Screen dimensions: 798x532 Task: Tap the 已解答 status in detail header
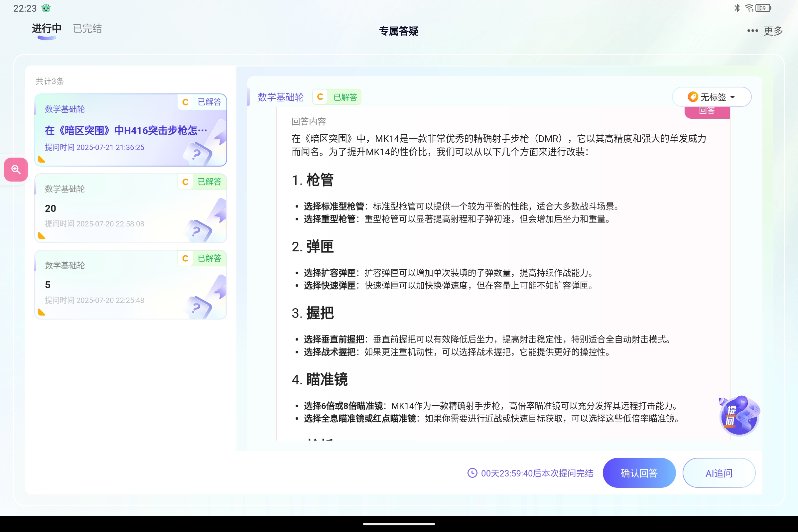pos(345,97)
